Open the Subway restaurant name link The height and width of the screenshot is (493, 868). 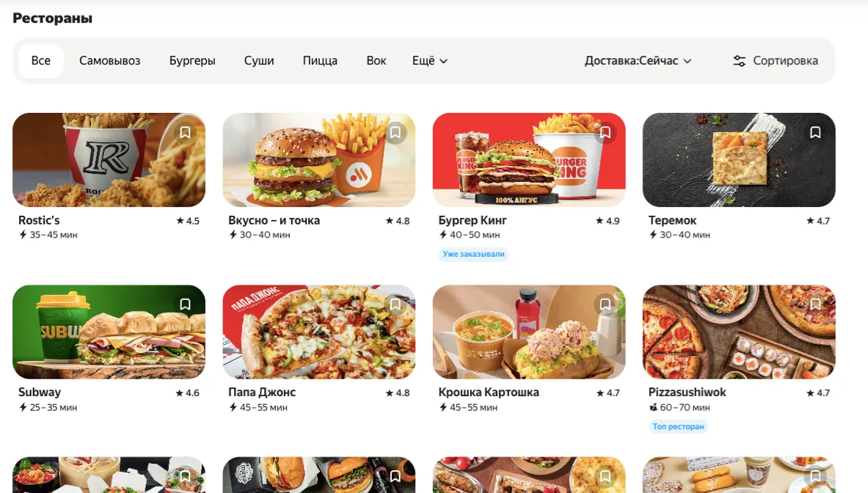point(40,392)
